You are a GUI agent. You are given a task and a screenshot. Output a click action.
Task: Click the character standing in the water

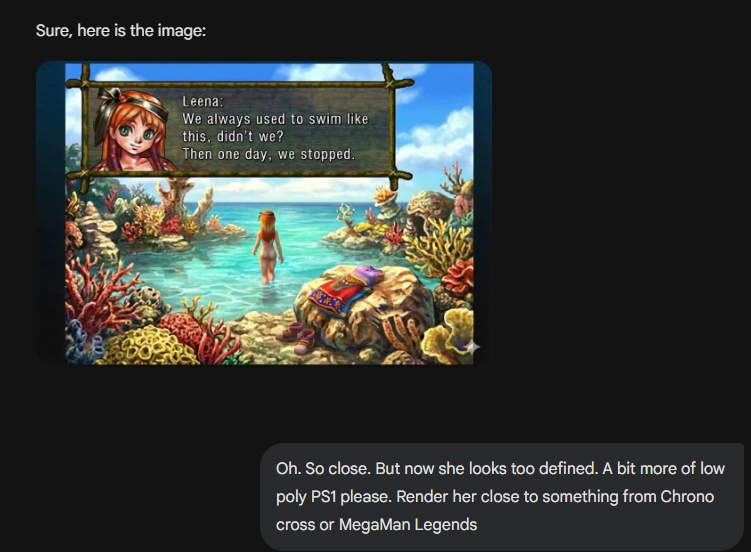pyautogui.click(x=269, y=247)
